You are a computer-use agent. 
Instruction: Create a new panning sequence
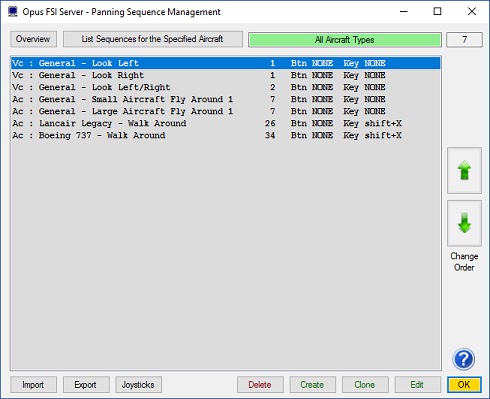[312, 385]
